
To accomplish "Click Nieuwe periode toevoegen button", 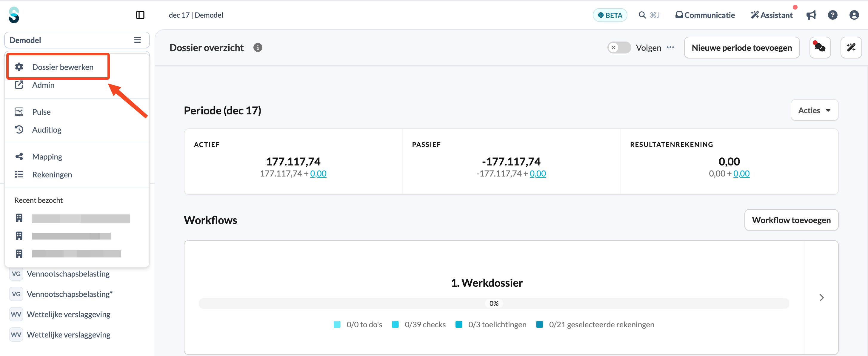I will click(742, 47).
